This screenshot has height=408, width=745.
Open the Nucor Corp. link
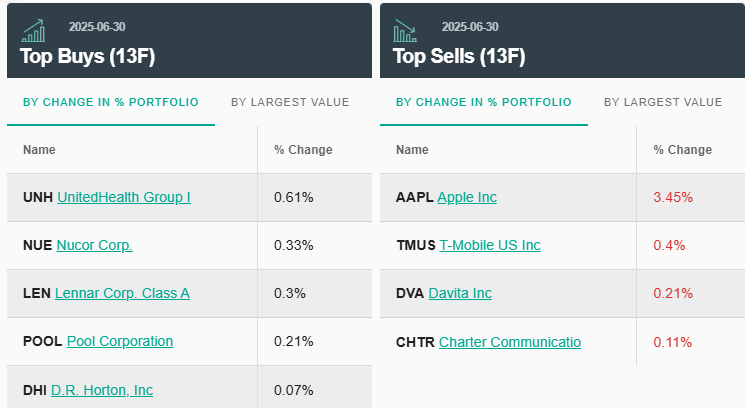(94, 245)
